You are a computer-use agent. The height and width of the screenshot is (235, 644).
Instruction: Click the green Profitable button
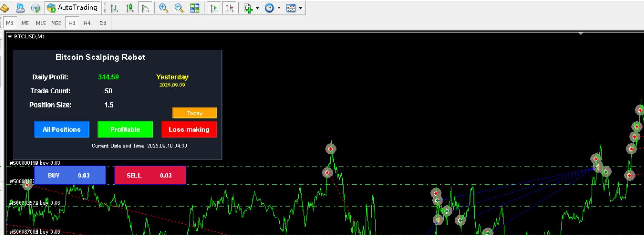coord(125,129)
